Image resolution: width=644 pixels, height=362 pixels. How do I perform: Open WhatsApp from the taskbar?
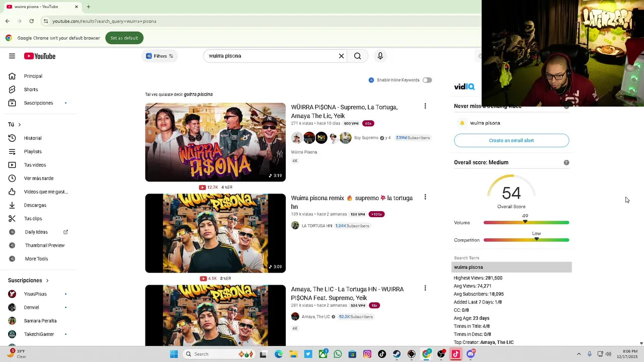[338, 354]
